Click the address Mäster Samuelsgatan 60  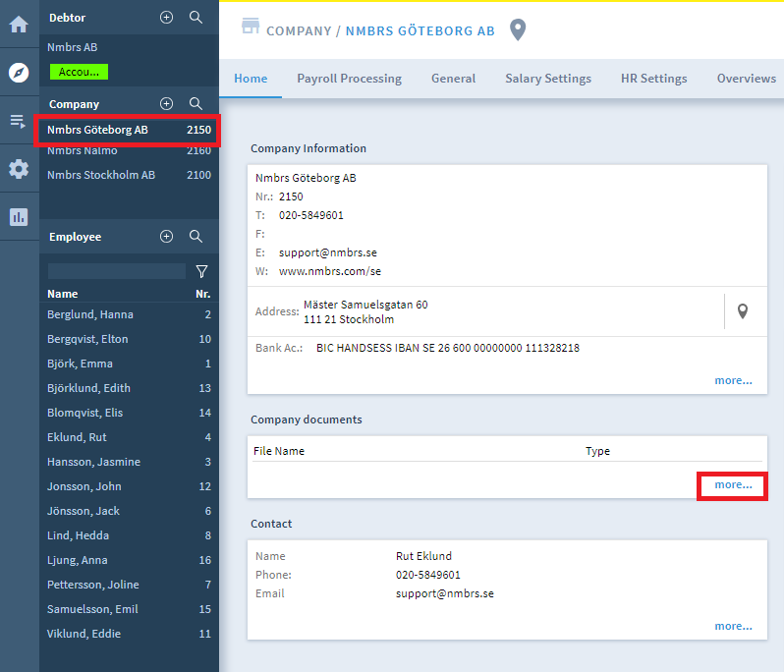point(365,305)
